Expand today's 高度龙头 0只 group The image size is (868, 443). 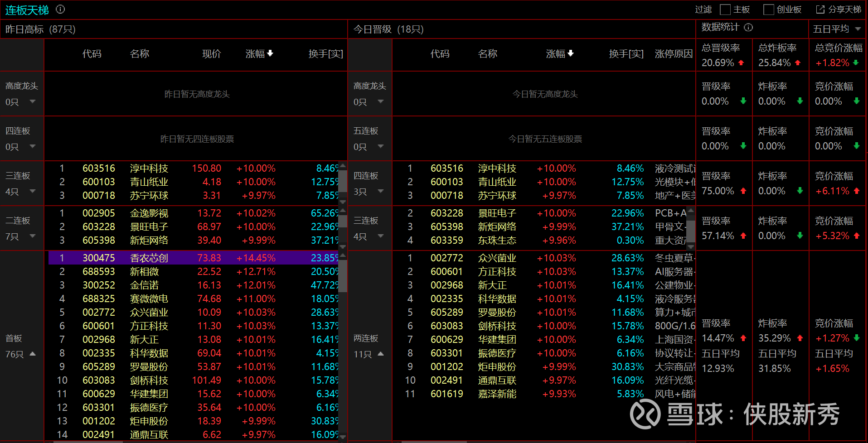click(381, 101)
